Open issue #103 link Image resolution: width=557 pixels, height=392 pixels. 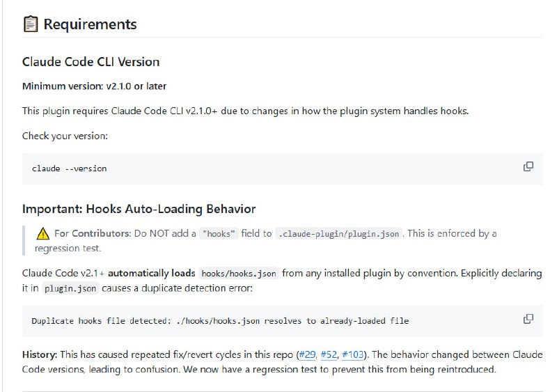[354, 355]
